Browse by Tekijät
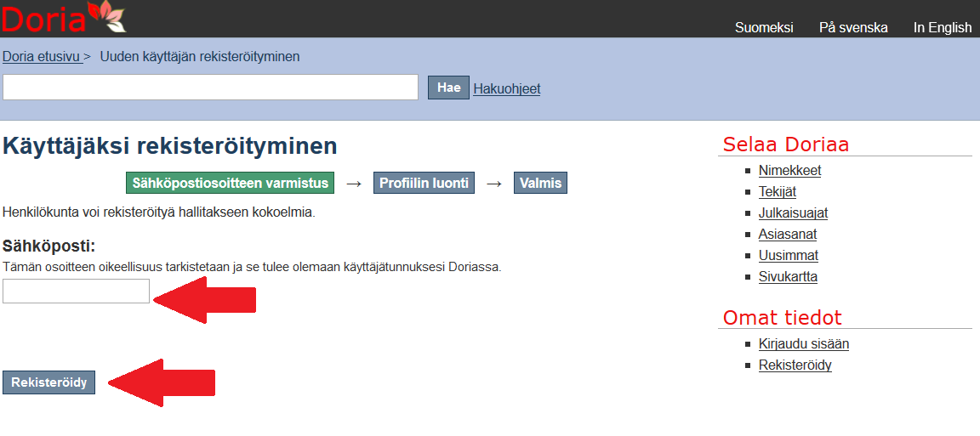 778,192
